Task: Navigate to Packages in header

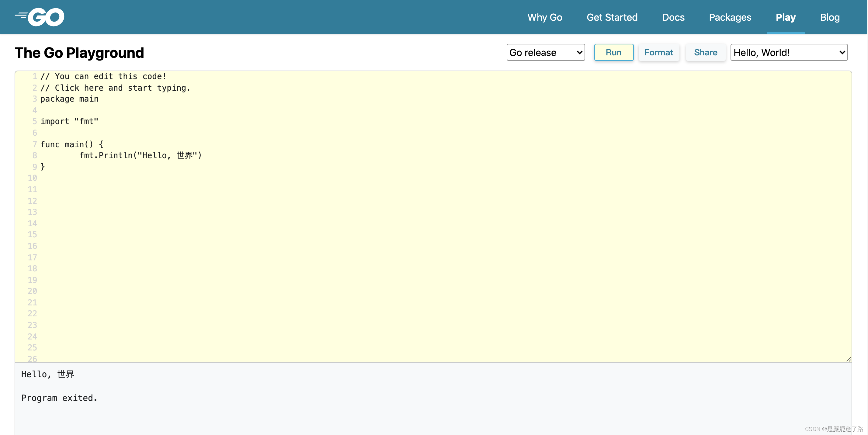Action: (730, 17)
